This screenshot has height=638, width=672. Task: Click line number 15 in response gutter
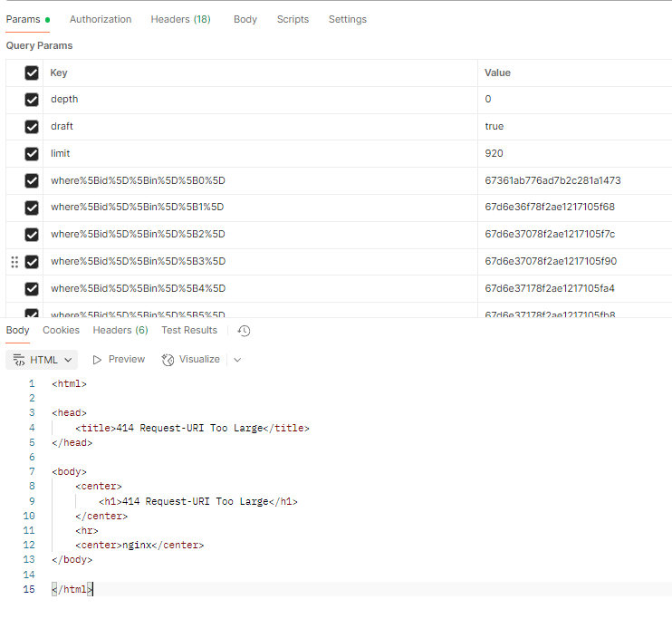29,589
